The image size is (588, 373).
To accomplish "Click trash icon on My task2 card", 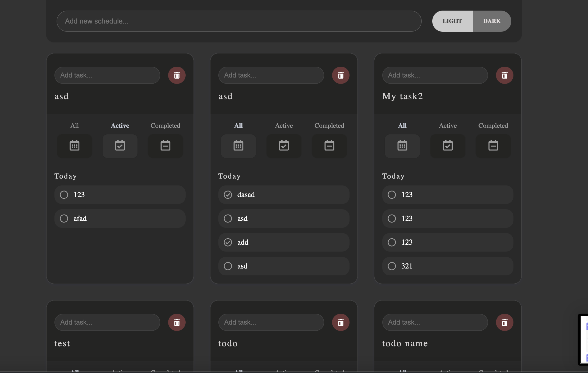I will coord(504,75).
